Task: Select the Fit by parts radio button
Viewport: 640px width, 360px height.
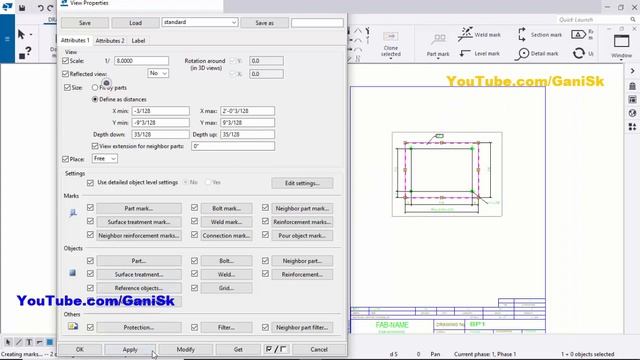Action: (95, 87)
